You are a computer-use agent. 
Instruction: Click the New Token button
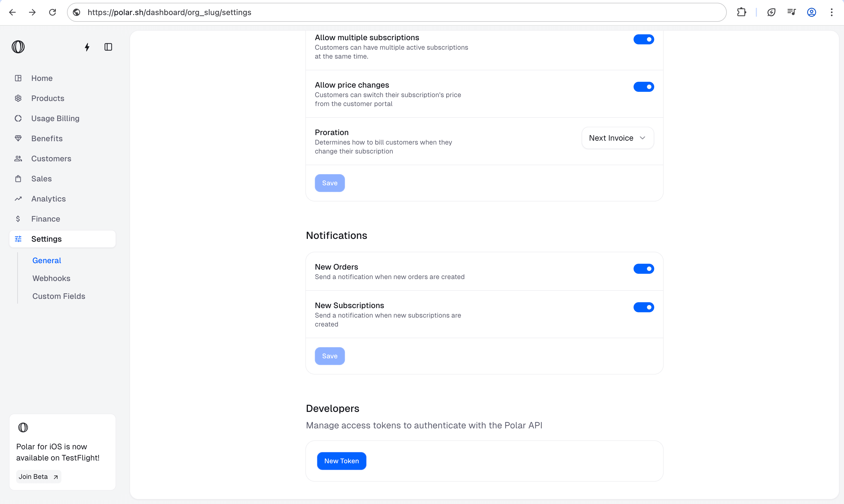click(341, 461)
